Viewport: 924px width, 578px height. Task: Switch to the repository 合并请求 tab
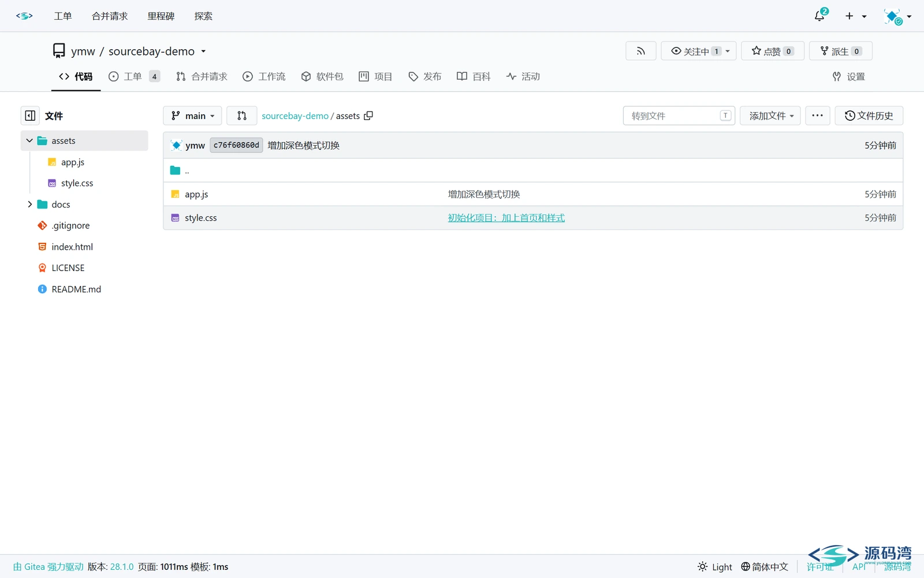tap(202, 76)
